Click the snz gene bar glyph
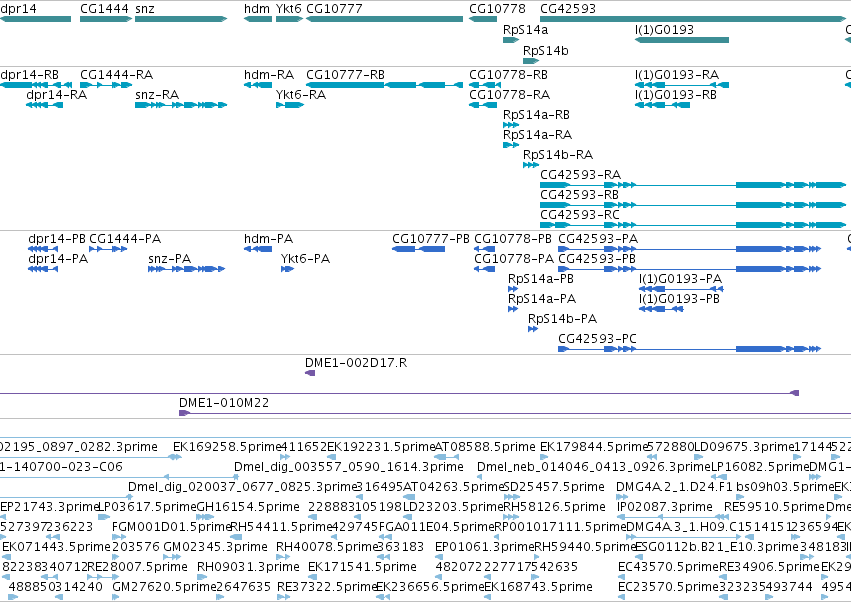 [181, 19]
